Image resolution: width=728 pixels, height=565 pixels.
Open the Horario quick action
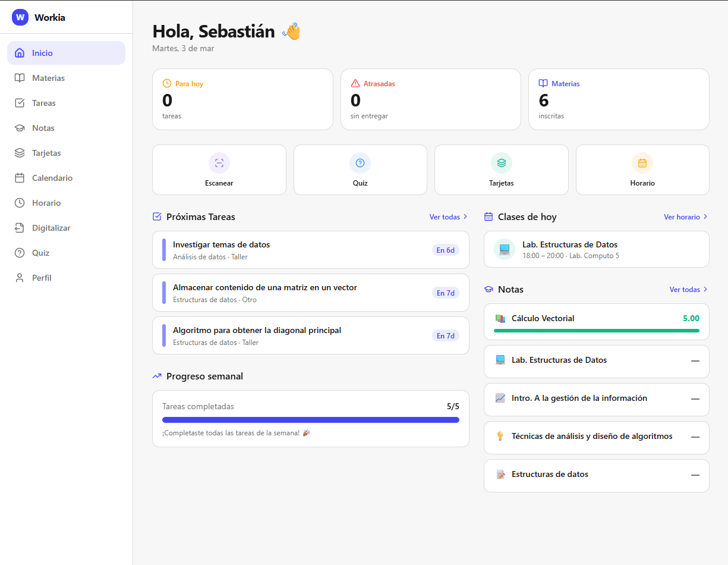(x=642, y=169)
